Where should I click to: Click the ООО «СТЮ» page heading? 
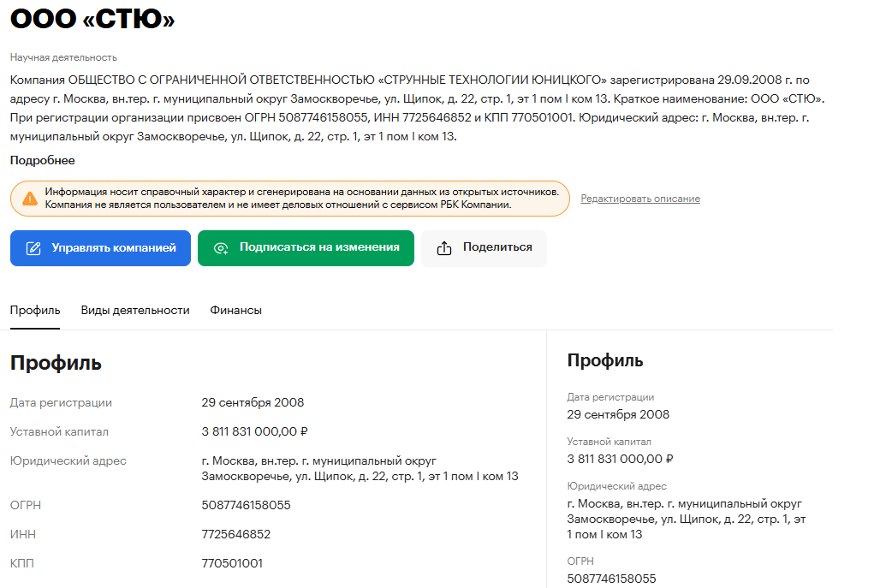coord(92,19)
